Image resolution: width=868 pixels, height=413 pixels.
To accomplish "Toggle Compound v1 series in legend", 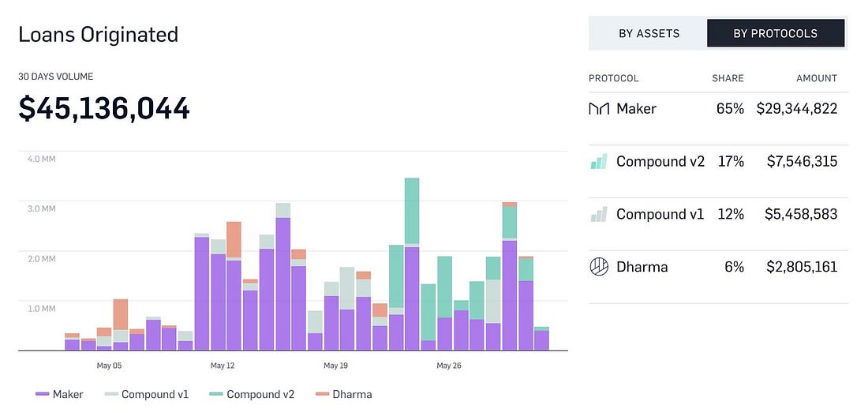I will [146, 394].
